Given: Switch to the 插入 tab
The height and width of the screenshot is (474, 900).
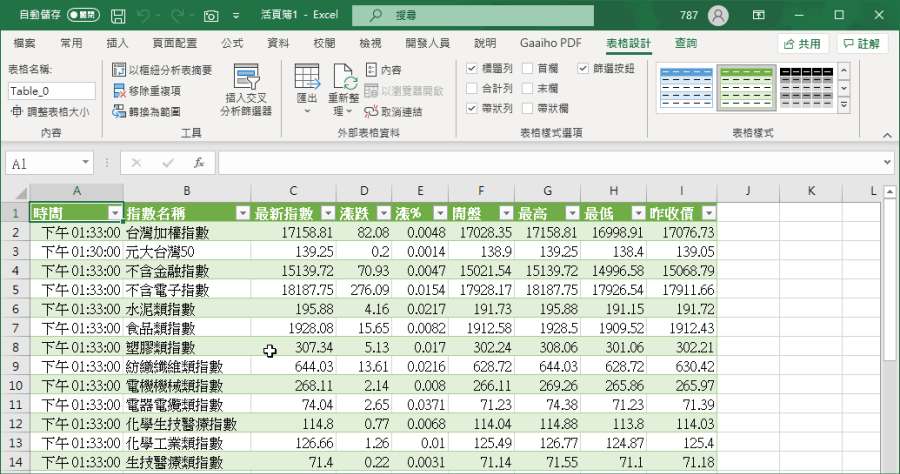Looking at the screenshot, I should tap(117, 43).
